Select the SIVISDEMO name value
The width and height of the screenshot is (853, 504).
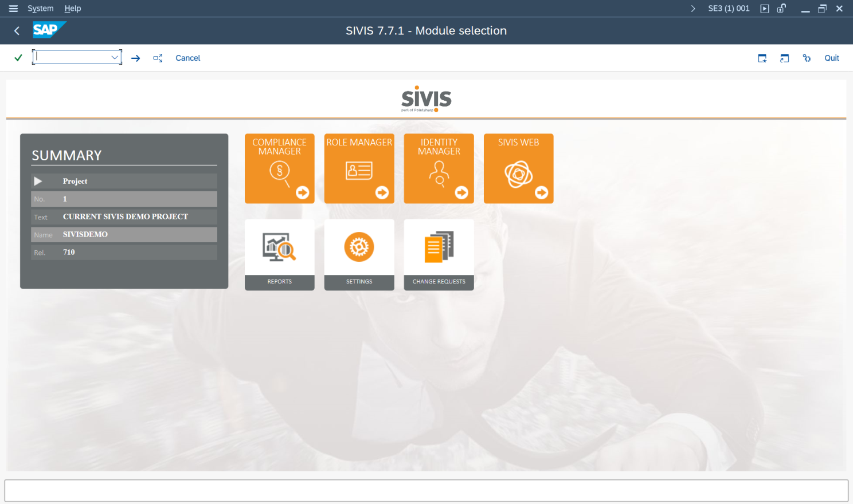85,234
